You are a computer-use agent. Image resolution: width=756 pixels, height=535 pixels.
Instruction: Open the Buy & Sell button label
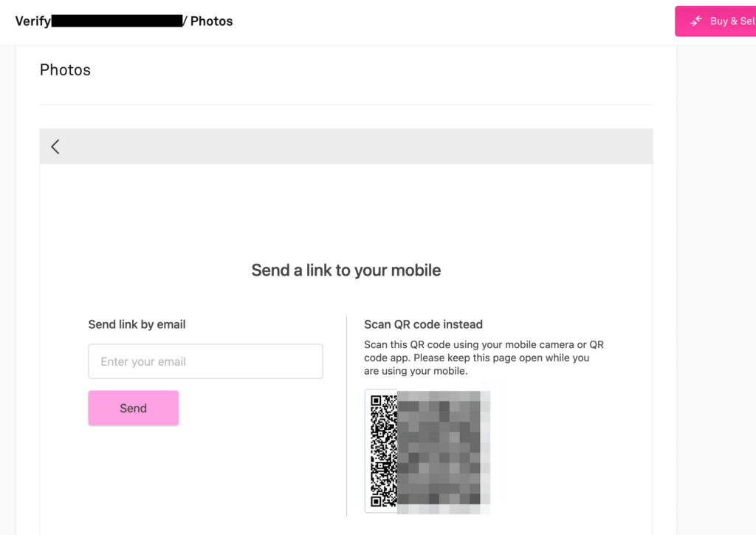[x=732, y=21]
